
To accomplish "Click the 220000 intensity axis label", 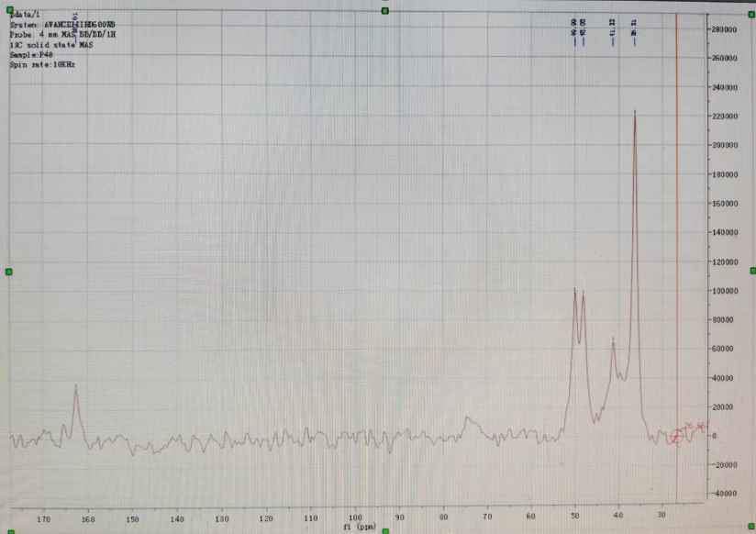I will (x=725, y=117).
